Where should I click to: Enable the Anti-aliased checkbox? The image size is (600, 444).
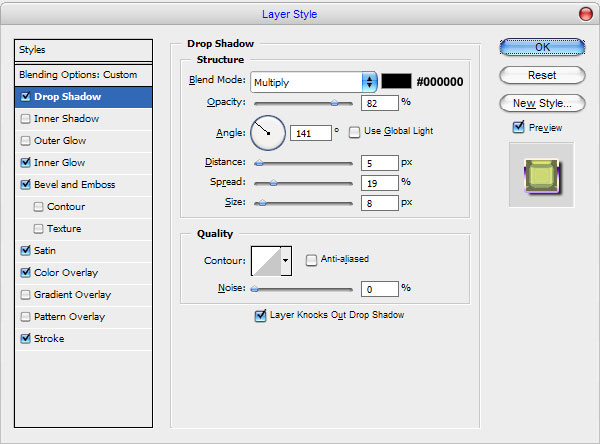pyautogui.click(x=311, y=260)
